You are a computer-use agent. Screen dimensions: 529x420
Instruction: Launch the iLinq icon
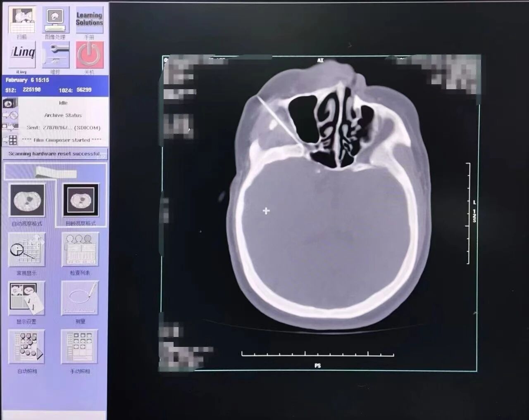22,54
